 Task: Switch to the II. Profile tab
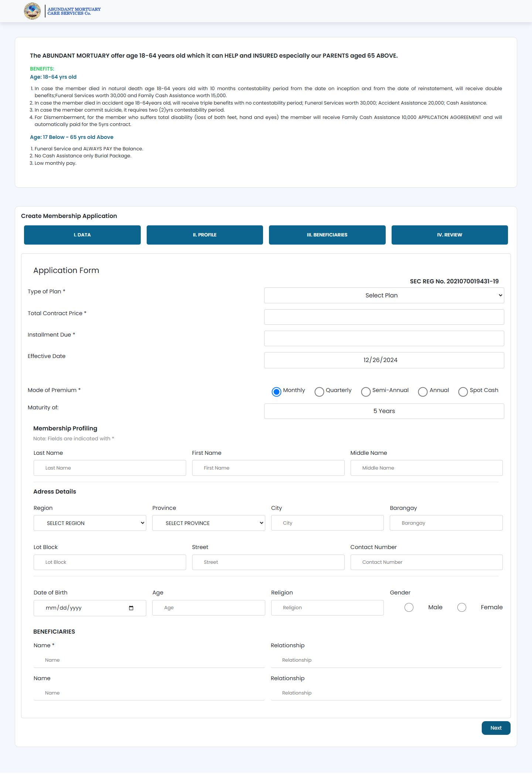205,235
